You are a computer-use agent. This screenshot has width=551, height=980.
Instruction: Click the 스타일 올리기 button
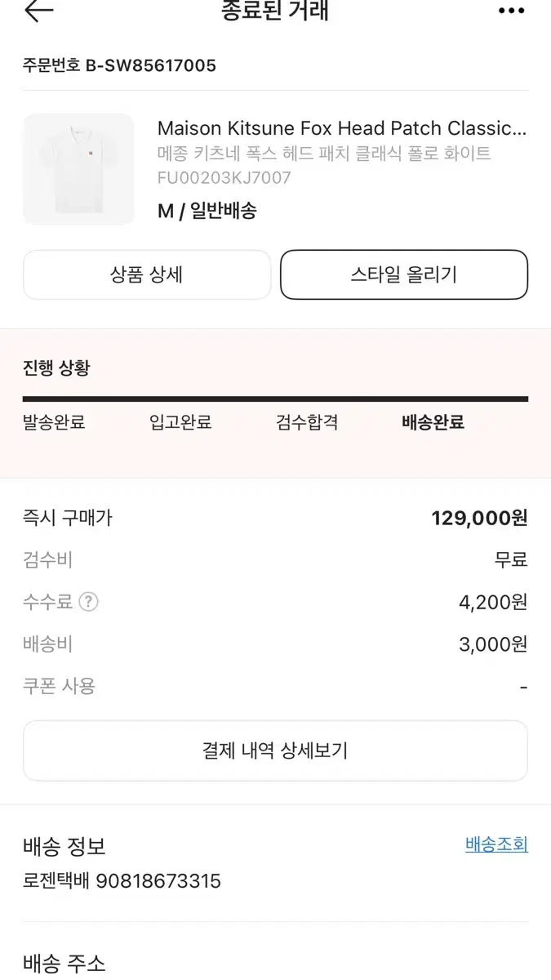click(404, 274)
